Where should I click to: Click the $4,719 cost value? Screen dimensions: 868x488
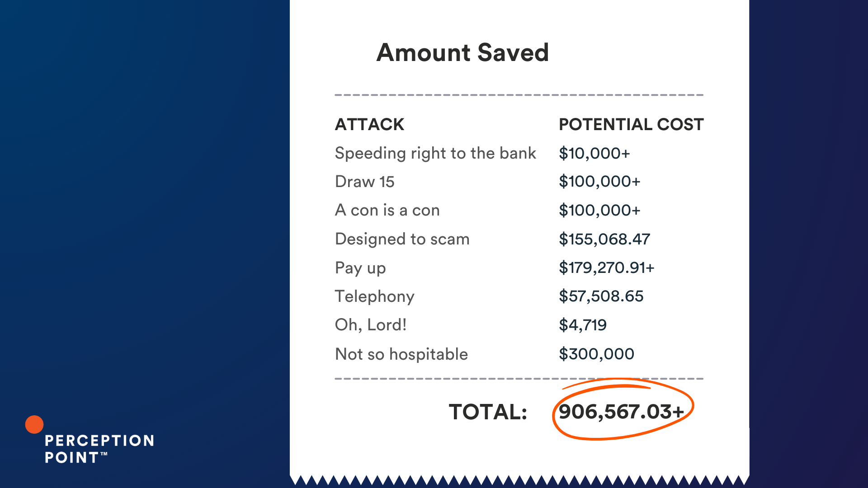(x=583, y=325)
